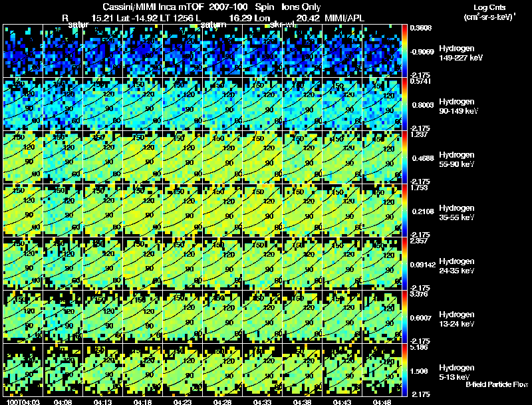The image size is (532, 405).
Task: Select the 'Log Cnts' colorbar heading
Action: 489,7
